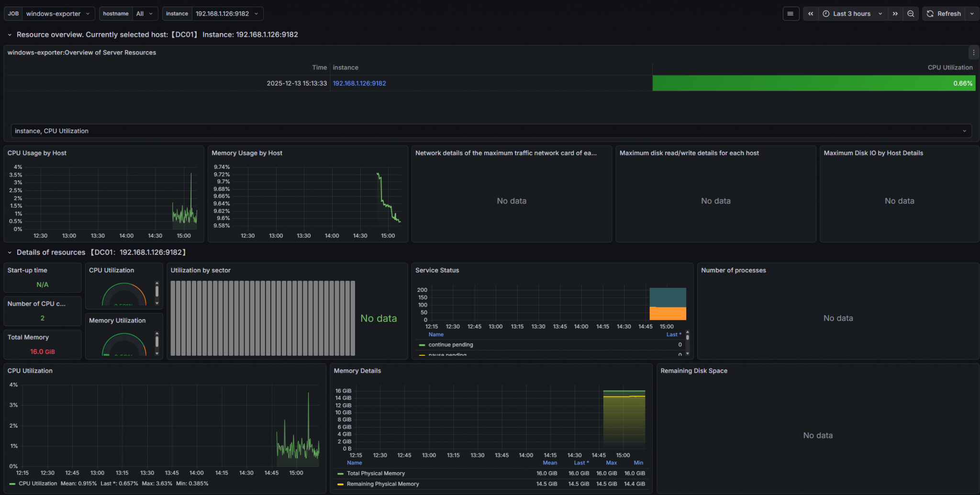This screenshot has height=495, width=980.
Task: Open the dashboard menu hamburger icon
Action: pyautogui.click(x=791, y=14)
